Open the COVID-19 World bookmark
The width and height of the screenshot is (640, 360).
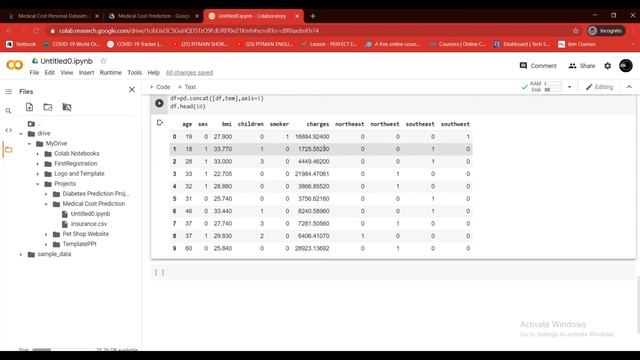(72, 44)
